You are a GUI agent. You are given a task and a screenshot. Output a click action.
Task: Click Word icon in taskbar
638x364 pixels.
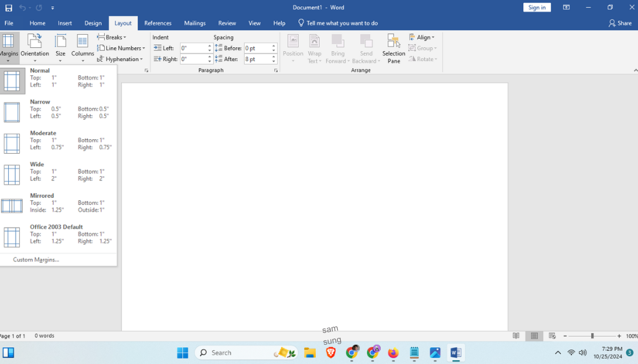click(x=455, y=353)
